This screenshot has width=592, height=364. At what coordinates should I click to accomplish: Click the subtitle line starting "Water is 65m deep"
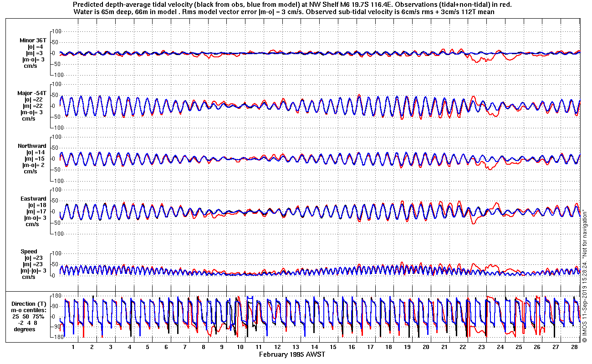pyautogui.click(x=284, y=12)
